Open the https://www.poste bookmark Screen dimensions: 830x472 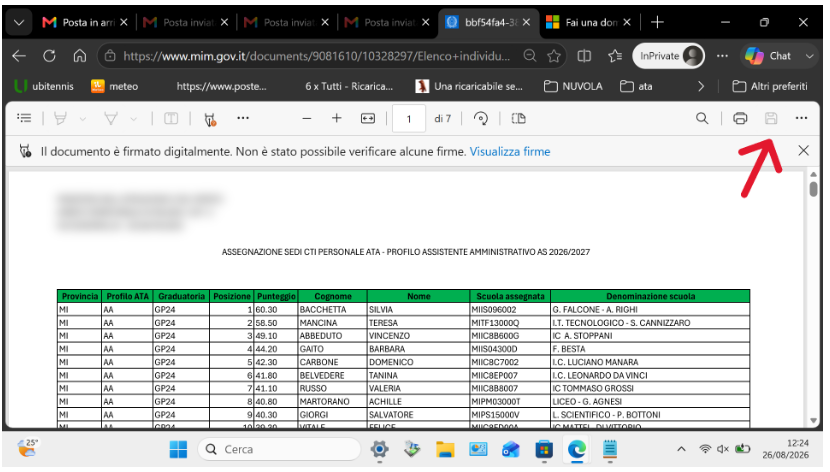(221, 86)
